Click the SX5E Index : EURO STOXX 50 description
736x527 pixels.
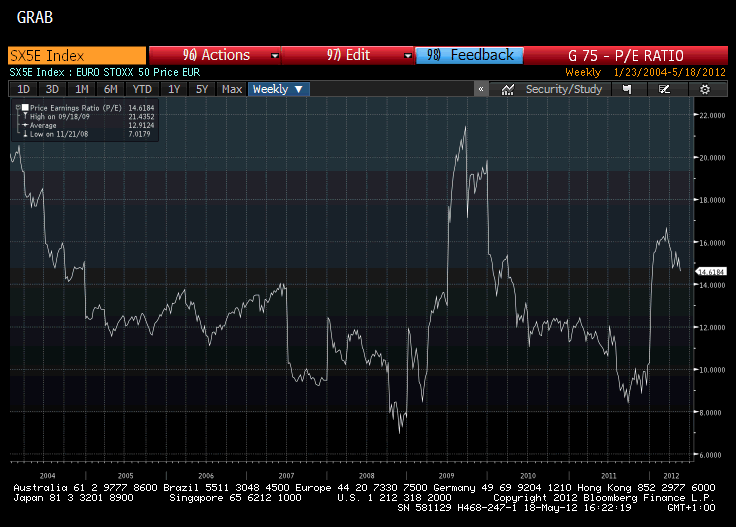tap(105, 72)
